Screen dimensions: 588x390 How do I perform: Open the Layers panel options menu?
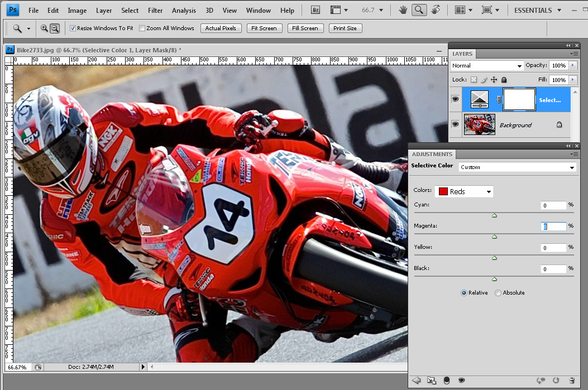(574, 54)
